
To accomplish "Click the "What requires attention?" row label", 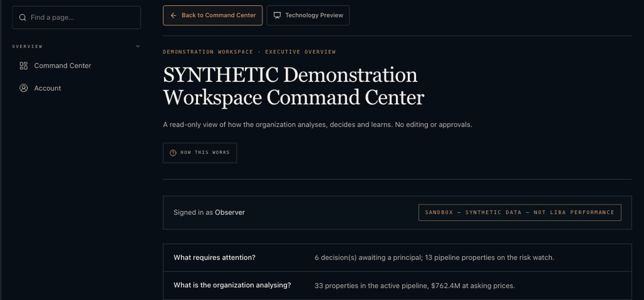I will point(214,258).
